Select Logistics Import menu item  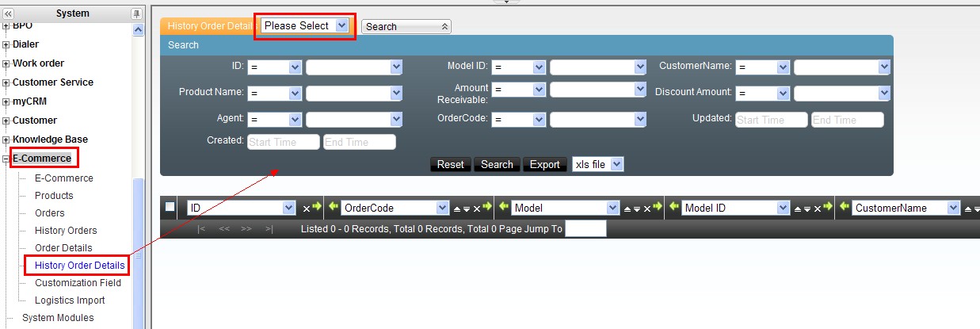(x=70, y=300)
